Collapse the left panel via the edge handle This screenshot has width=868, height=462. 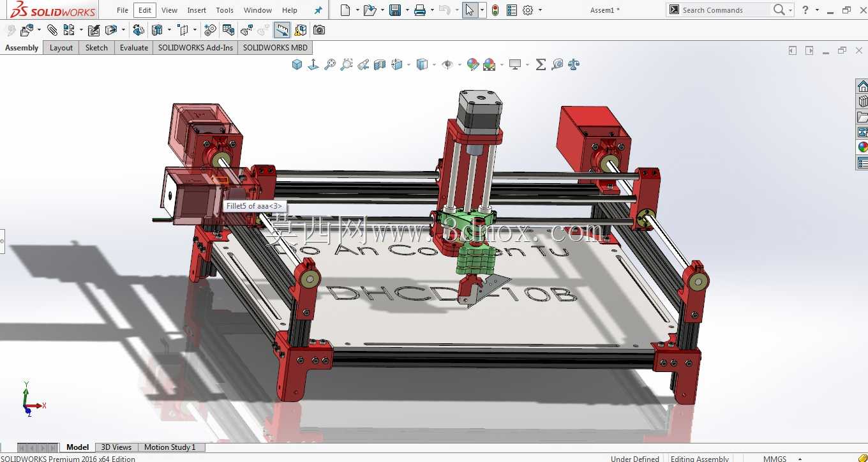click(x=2, y=241)
